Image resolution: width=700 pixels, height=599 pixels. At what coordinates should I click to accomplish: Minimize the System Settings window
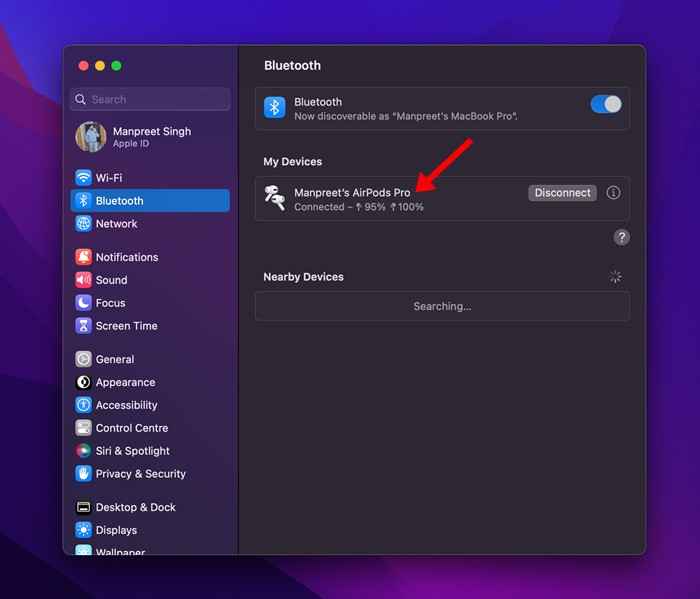100,66
